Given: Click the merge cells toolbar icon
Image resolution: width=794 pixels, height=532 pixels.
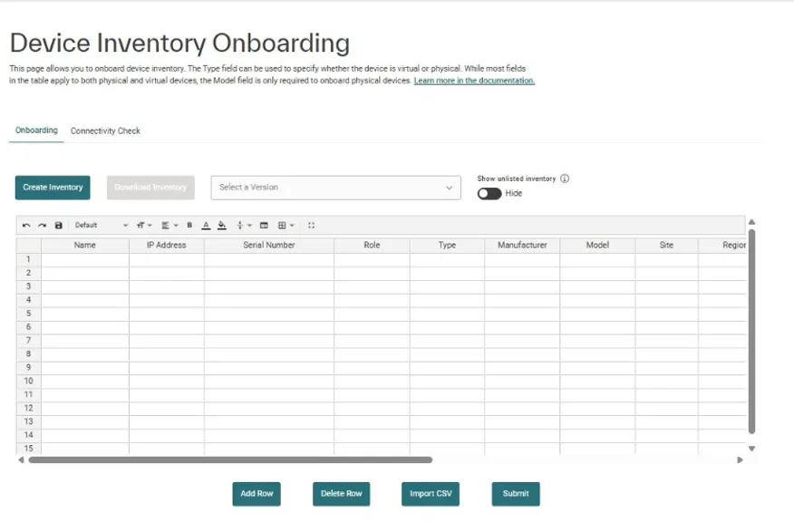Looking at the screenshot, I should pyautogui.click(x=264, y=226).
